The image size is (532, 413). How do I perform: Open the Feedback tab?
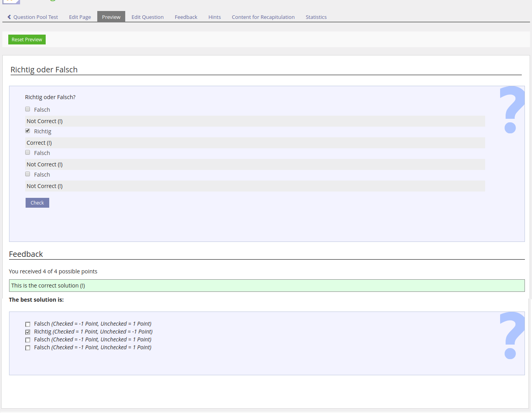coord(186,17)
